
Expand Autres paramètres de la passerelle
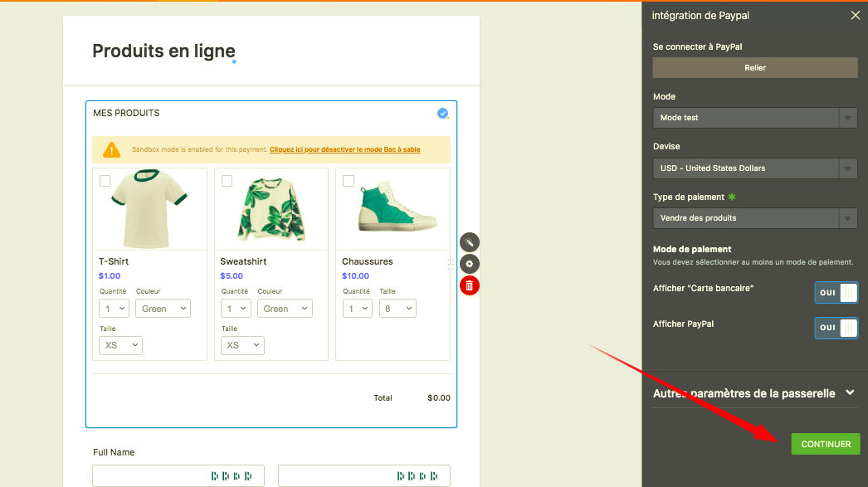point(755,393)
